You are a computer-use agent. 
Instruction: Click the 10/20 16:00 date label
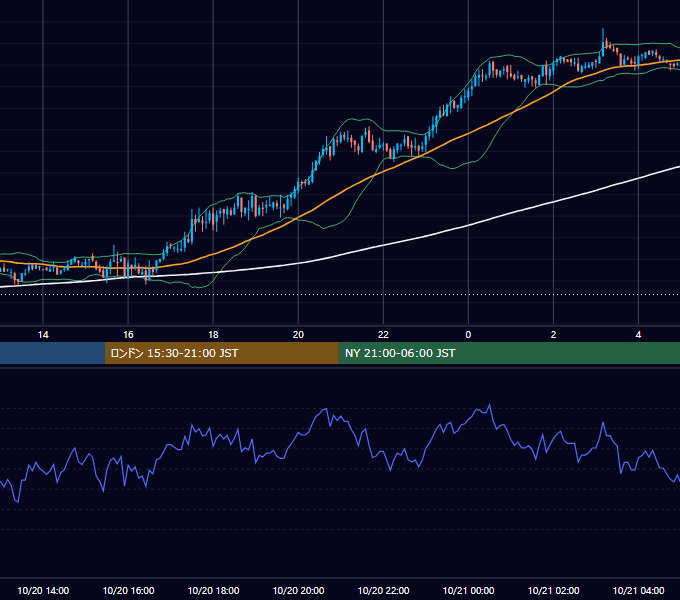(128, 590)
